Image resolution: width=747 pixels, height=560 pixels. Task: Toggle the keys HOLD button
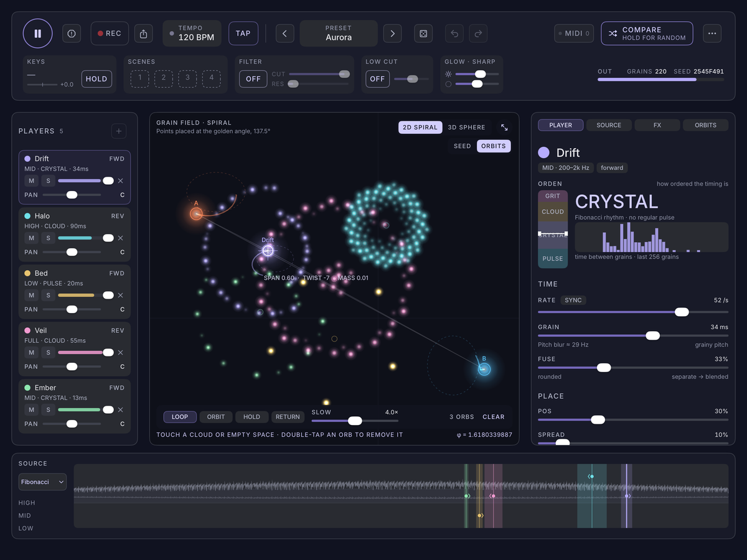tap(96, 79)
